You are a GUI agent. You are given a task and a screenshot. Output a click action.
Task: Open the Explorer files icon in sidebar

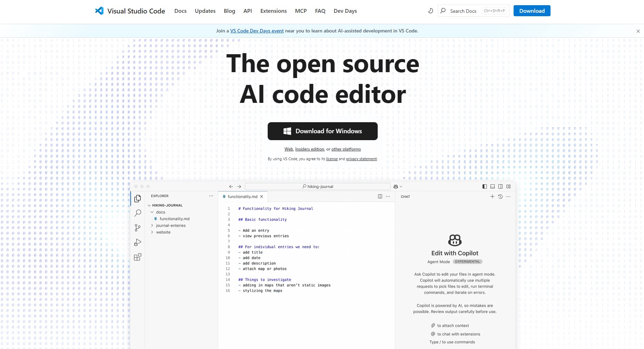pyautogui.click(x=138, y=198)
